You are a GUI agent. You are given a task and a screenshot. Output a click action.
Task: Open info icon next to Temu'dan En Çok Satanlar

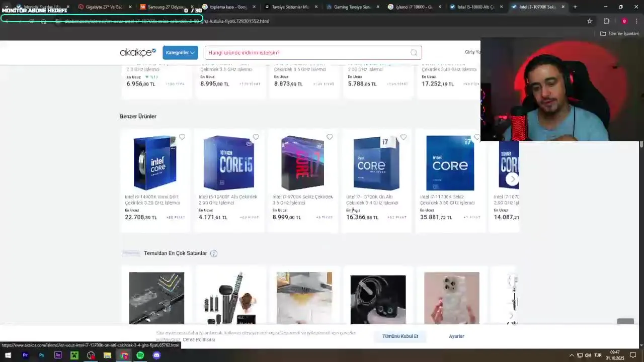214,253
